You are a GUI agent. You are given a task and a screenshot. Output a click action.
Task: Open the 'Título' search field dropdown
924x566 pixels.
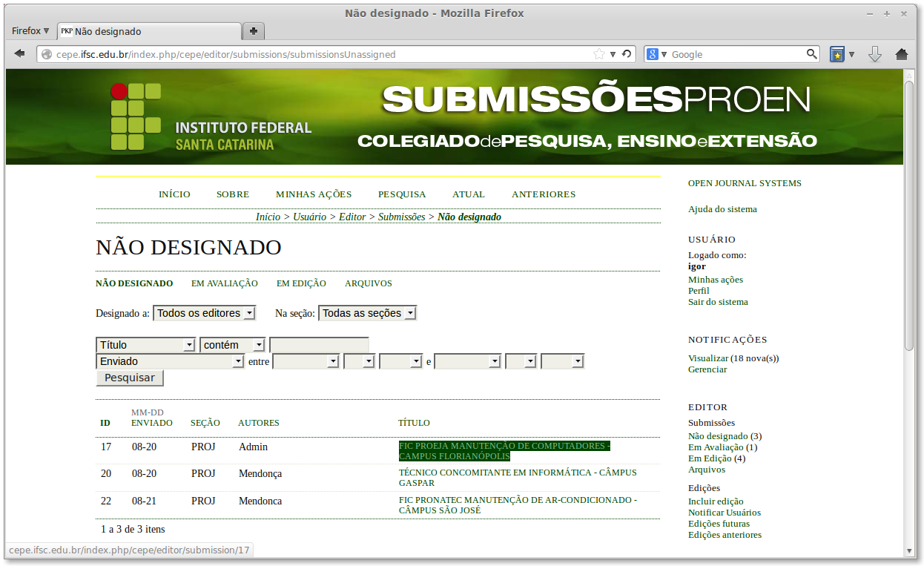click(145, 345)
